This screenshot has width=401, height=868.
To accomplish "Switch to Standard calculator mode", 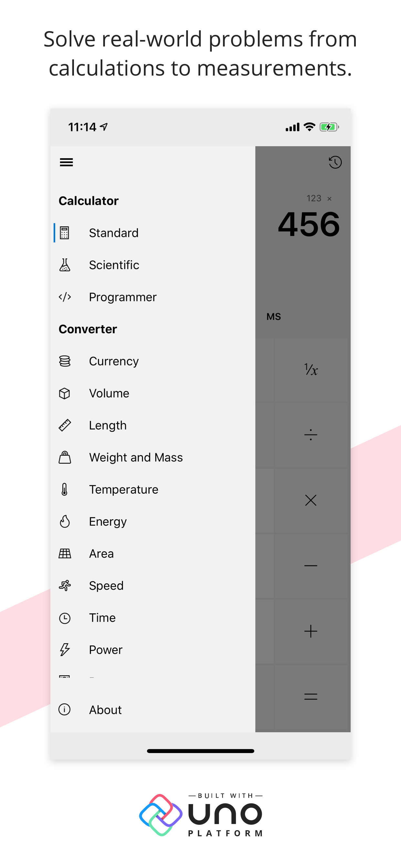I will point(114,232).
